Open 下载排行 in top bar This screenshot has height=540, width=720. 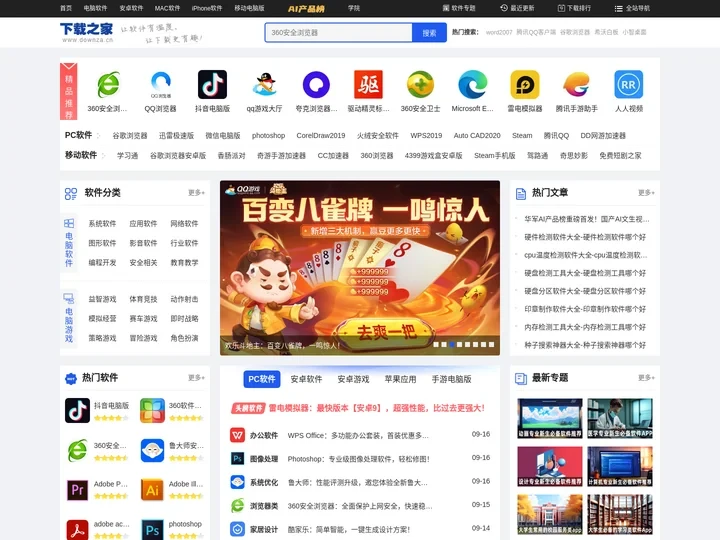tap(574, 8)
